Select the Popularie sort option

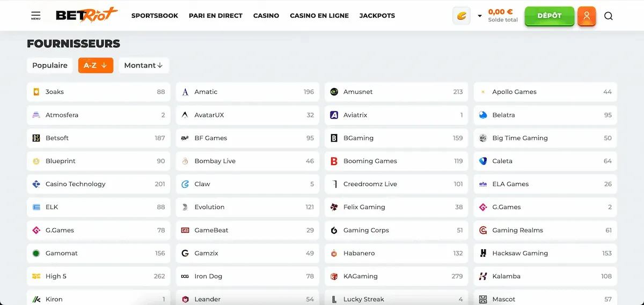pyautogui.click(x=50, y=65)
